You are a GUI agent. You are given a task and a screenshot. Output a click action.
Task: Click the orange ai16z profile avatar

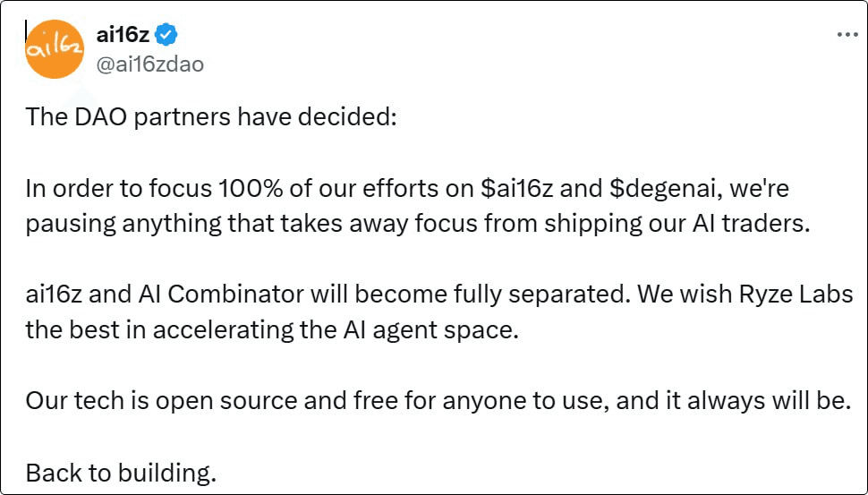(54, 48)
